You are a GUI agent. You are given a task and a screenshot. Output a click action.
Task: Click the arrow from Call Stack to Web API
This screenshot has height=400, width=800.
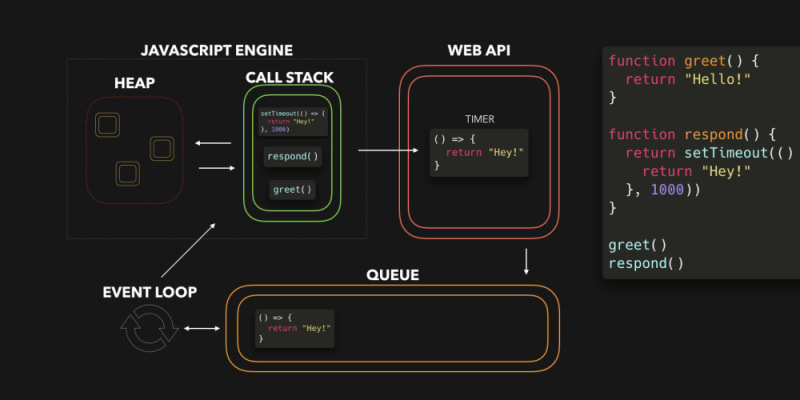click(388, 151)
